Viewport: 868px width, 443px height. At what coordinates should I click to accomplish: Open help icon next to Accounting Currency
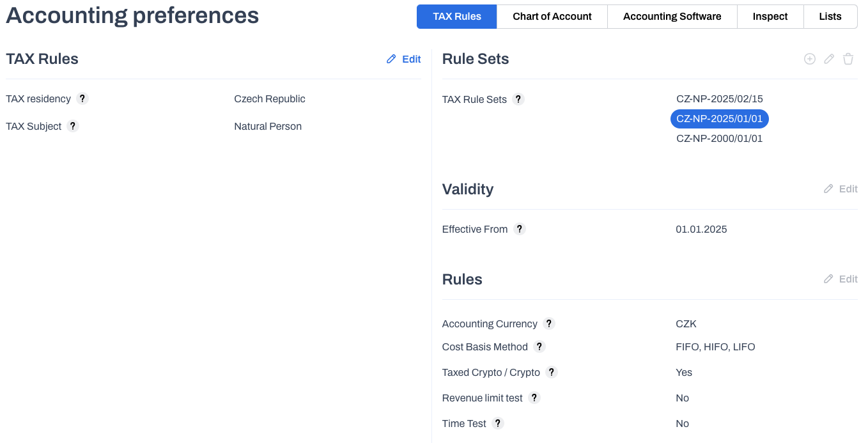pyautogui.click(x=549, y=323)
